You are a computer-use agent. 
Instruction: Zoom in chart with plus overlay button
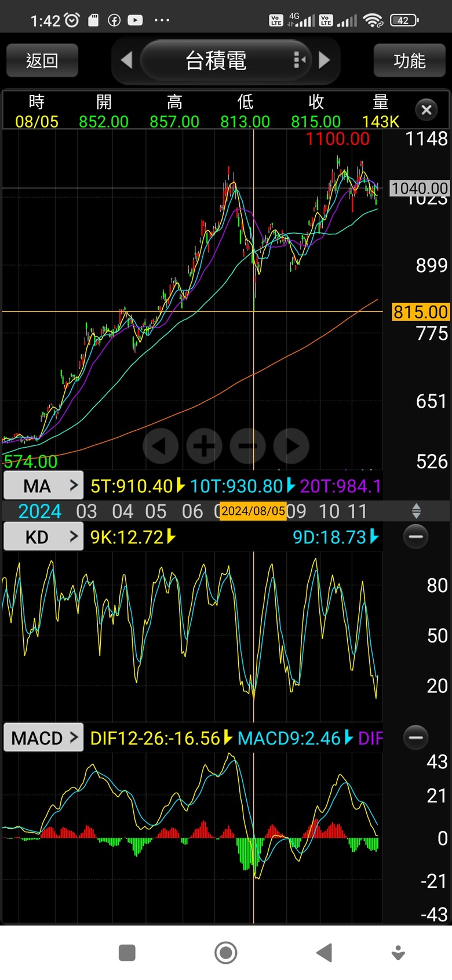click(x=204, y=446)
